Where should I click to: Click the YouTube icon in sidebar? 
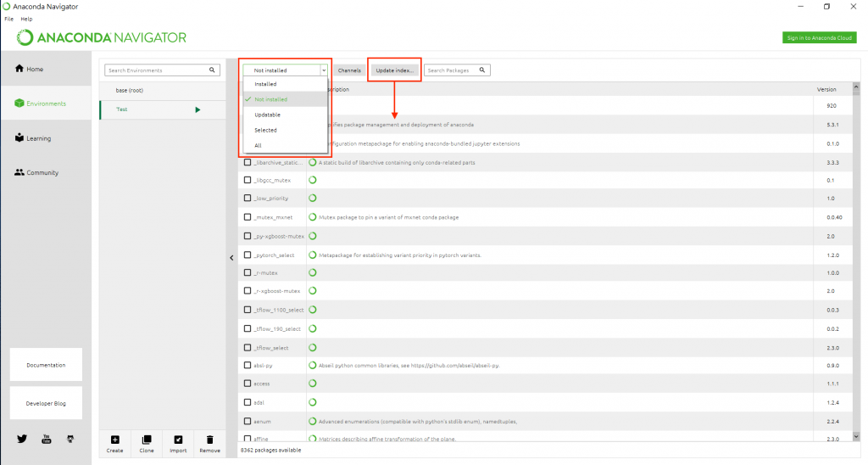pos(47,439)
